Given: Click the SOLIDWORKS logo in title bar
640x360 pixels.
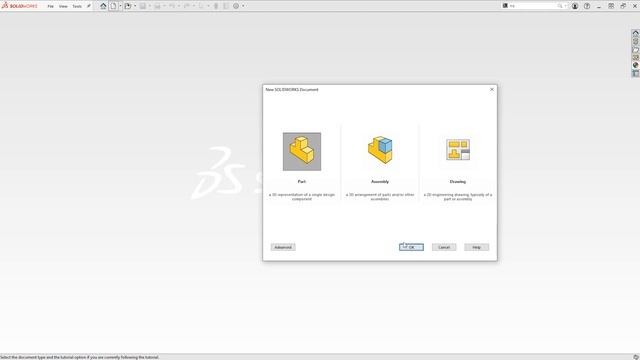Looking at the screenshot, I should pos(19,6).
